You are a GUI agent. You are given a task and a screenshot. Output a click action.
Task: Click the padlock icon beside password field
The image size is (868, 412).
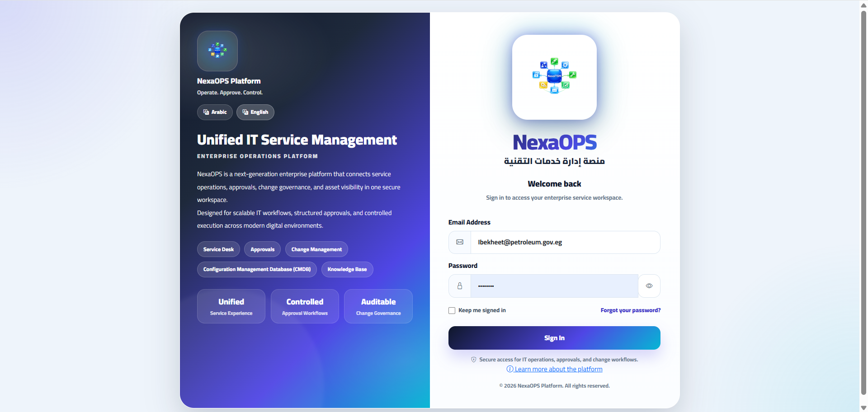[460, 286]
